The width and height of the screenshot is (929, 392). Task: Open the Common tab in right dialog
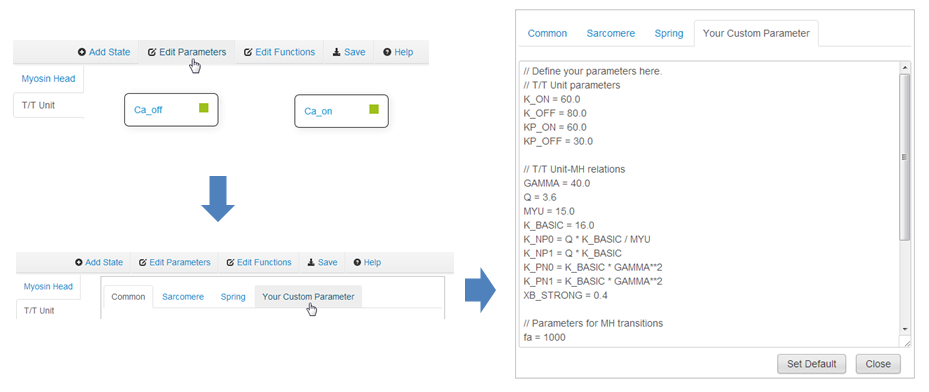point(547,33)
